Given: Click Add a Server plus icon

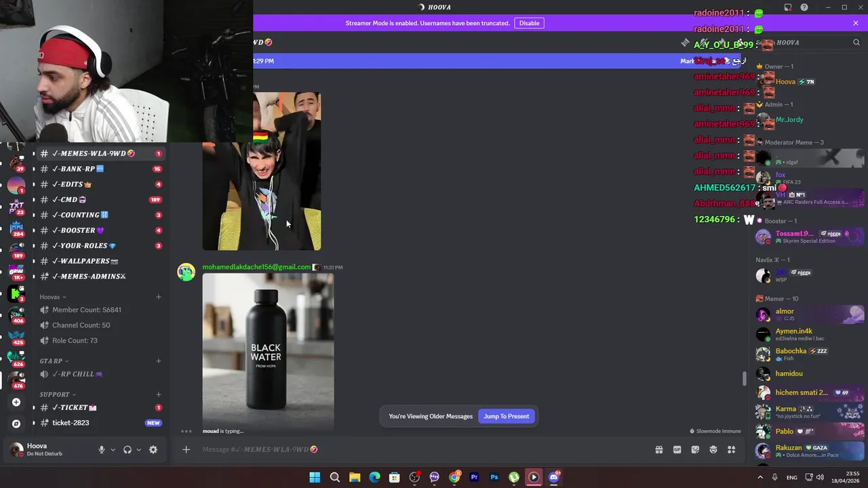Looking at the screenshot, I should (16, 402).
